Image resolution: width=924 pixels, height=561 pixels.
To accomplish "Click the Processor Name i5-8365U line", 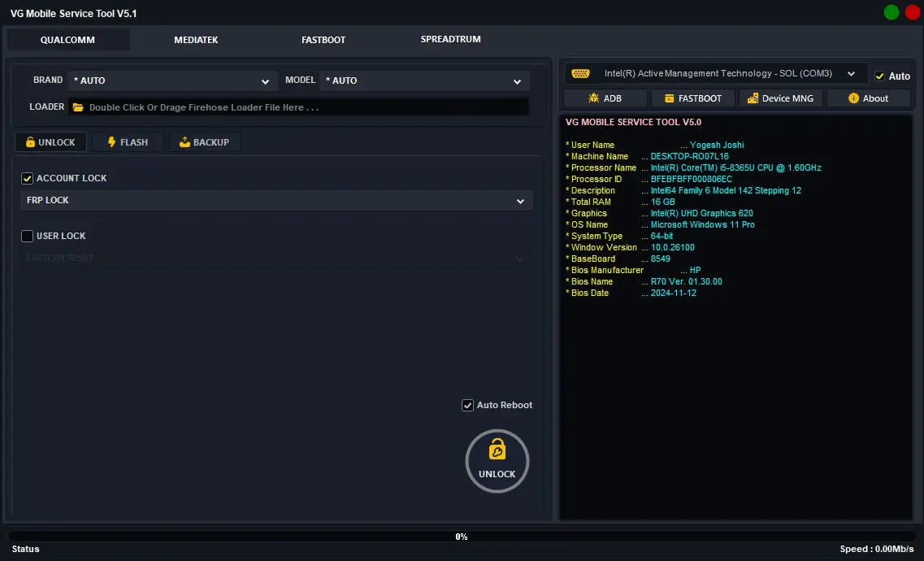I will (x=693, y=168).
